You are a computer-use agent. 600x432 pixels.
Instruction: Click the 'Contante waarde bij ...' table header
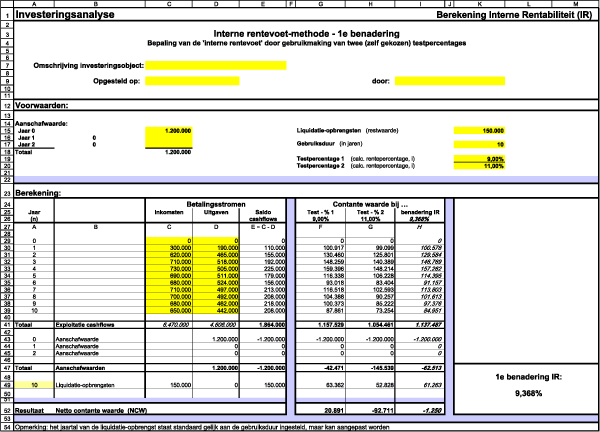coord(370,204)
